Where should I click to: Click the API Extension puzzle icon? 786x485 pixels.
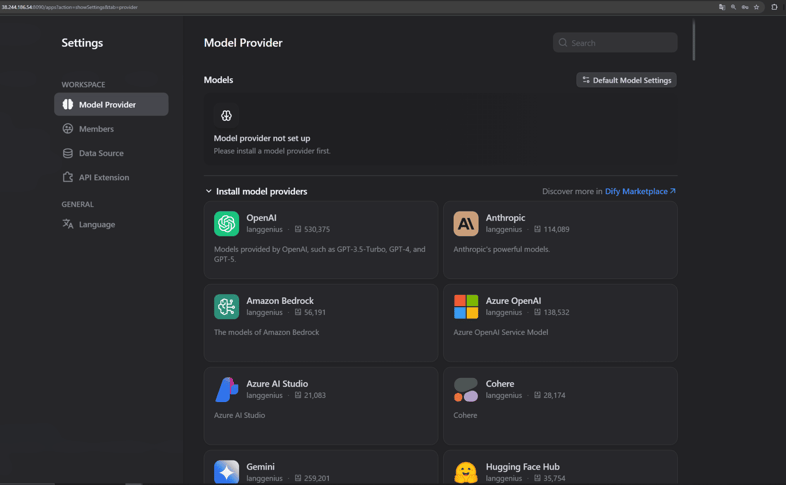coord(68,177)
